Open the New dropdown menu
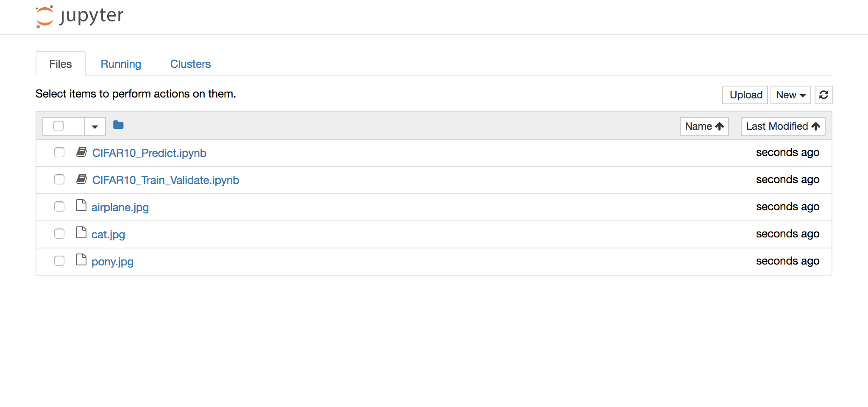The image size is (868, 407). [790, 95]
